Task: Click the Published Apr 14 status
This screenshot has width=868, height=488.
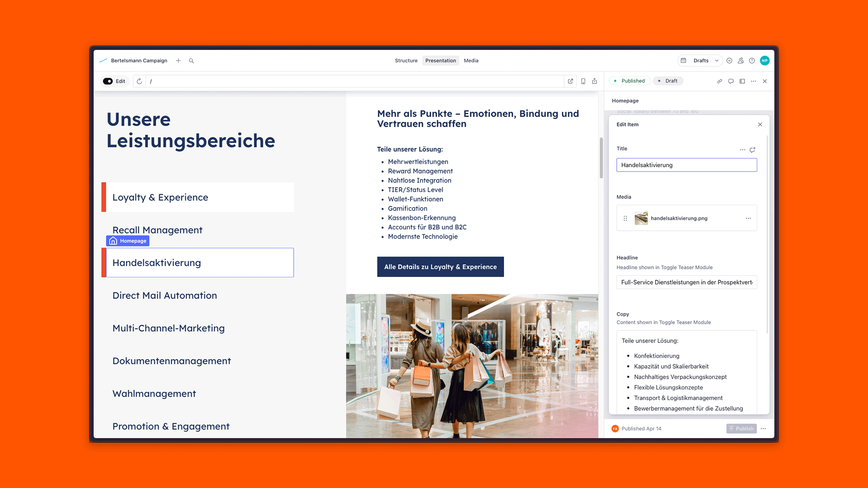Action: click(641, 429)
